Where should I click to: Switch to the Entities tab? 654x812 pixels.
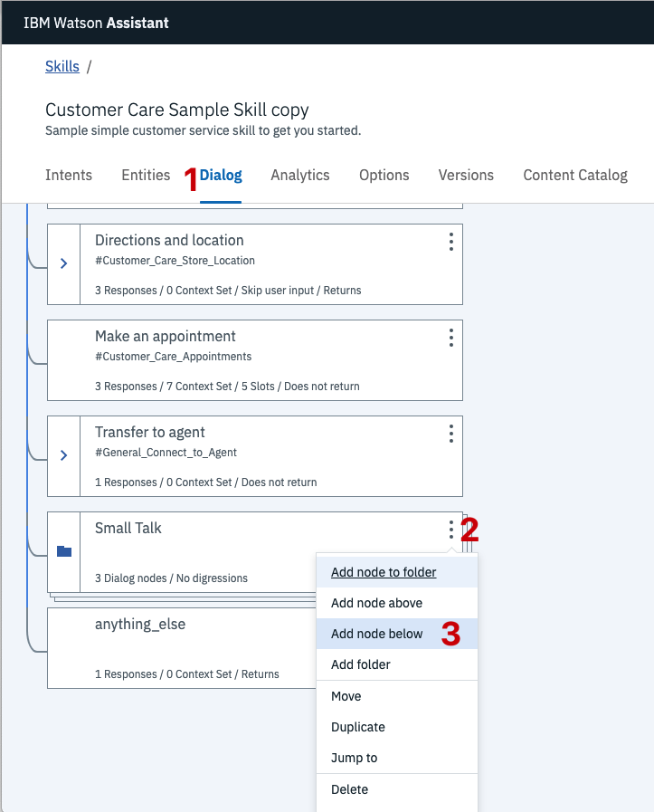point(146,175)
